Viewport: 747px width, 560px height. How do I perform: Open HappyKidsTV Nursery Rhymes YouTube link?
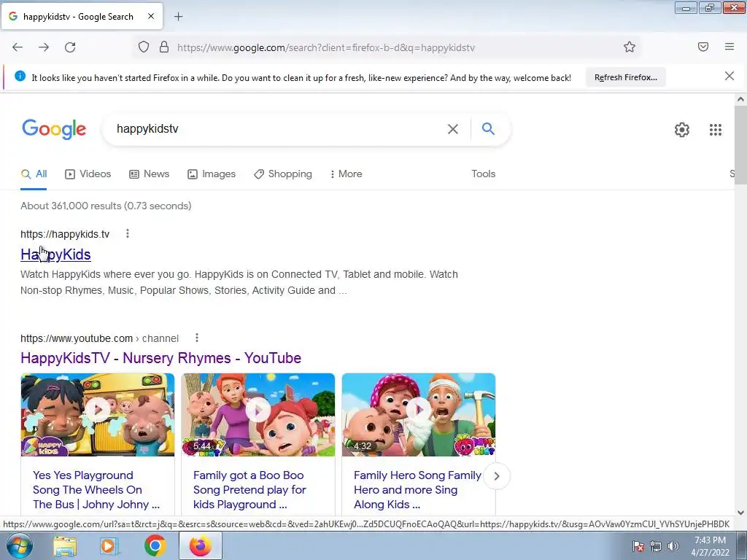click(x=160, y=358)
